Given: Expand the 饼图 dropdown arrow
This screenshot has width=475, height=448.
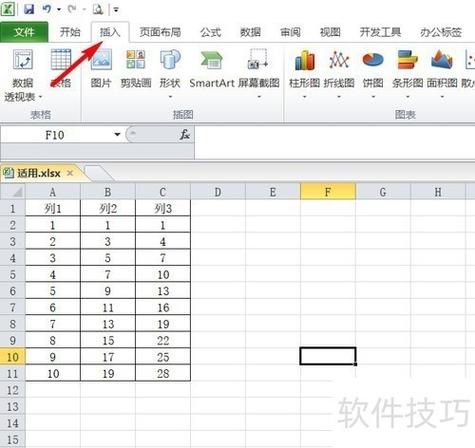Looking at the screenshot, I should [x=373, y=97].
